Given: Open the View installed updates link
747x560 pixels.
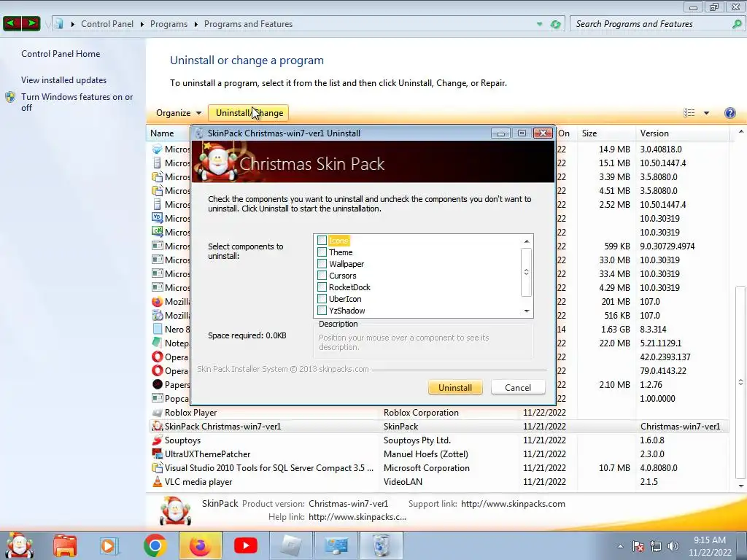Looking at the screenshot, I should click(x=64, y=80).
